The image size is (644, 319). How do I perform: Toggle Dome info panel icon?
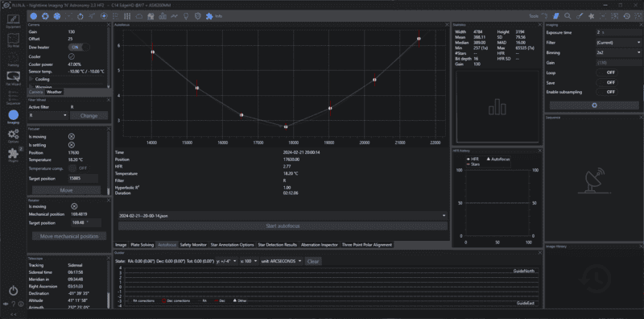(151, 16)
